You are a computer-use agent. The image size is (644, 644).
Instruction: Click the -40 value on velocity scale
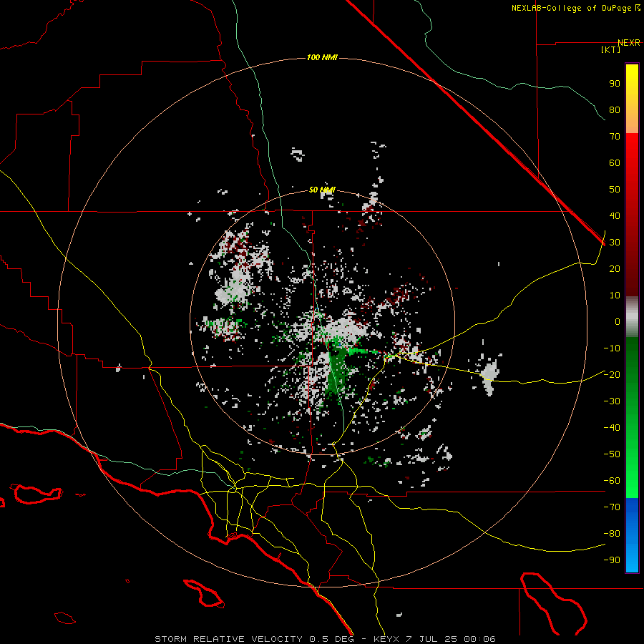click(x=612, y=428)
